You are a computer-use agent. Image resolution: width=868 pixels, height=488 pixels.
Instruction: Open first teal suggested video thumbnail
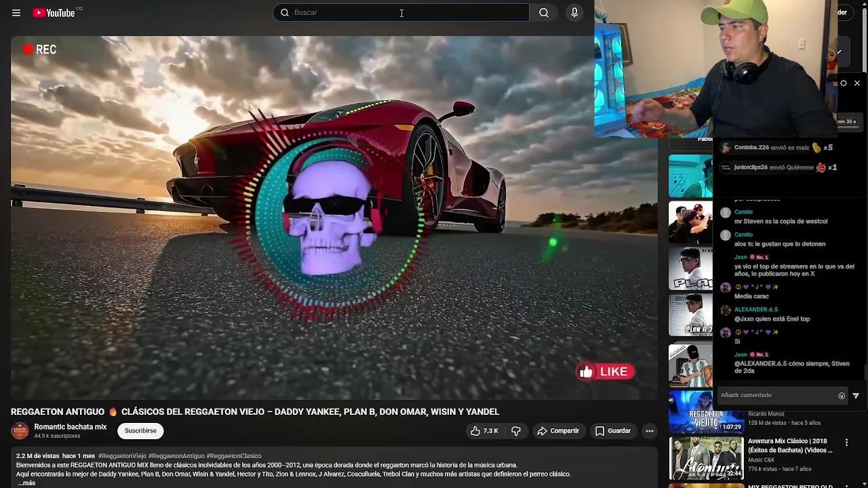point(690,176)
